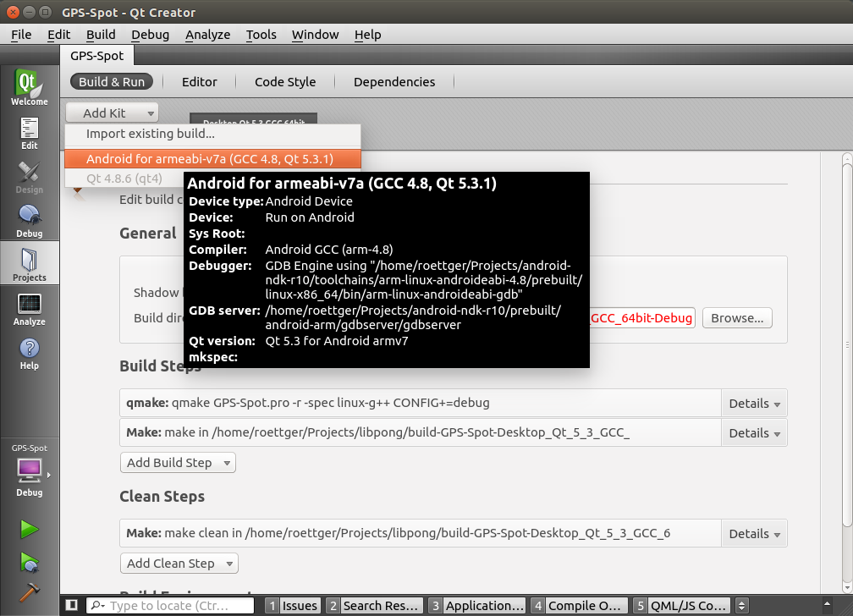
Task: Switch to Build & Run settings
Action: click(x=112, y=81)
